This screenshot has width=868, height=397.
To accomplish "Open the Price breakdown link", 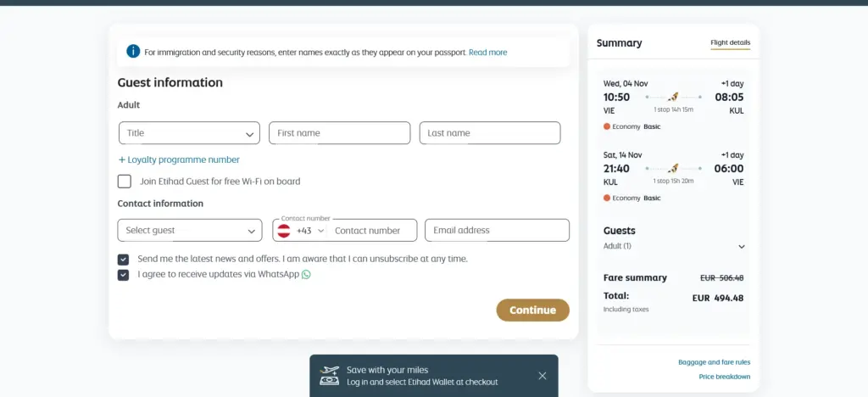I will [x=725, y=377].
